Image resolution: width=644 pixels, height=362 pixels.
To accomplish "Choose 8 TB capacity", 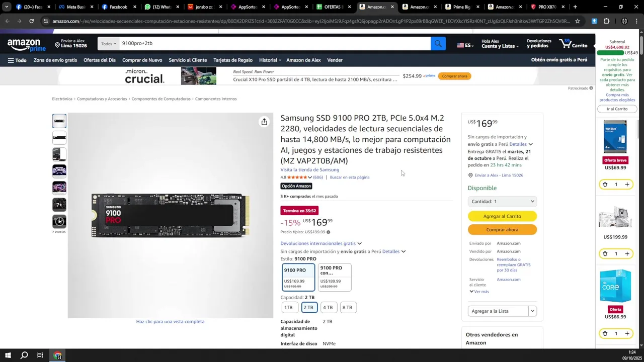I will pyautogui.click(x=347, y=307).
